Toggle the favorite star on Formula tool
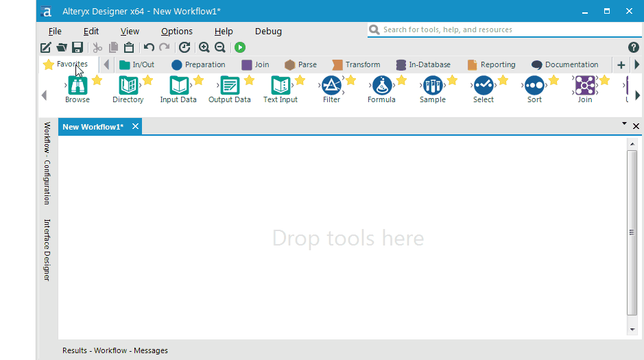This screenshot has width=644, height=360. point(401,80)
